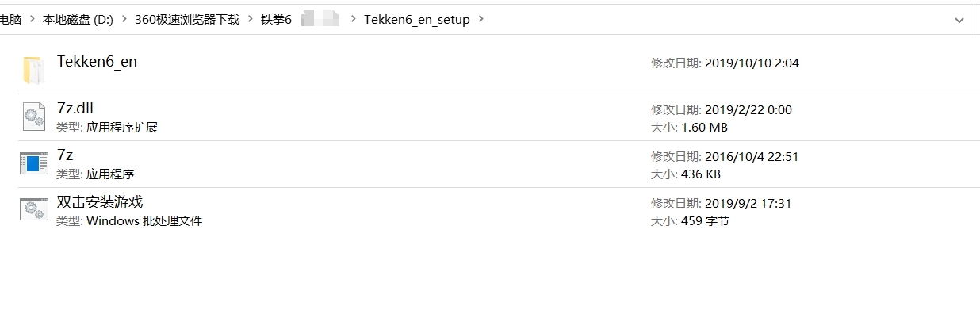Select the 7z application name text
The image size is (980, 329).
65,155
